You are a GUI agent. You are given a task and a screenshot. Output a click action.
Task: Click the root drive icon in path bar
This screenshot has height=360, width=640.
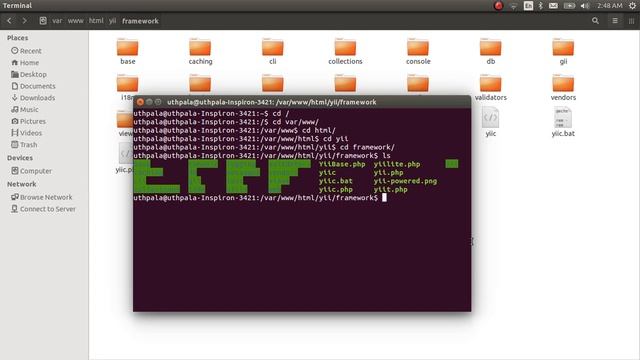[x=43, y=21]
